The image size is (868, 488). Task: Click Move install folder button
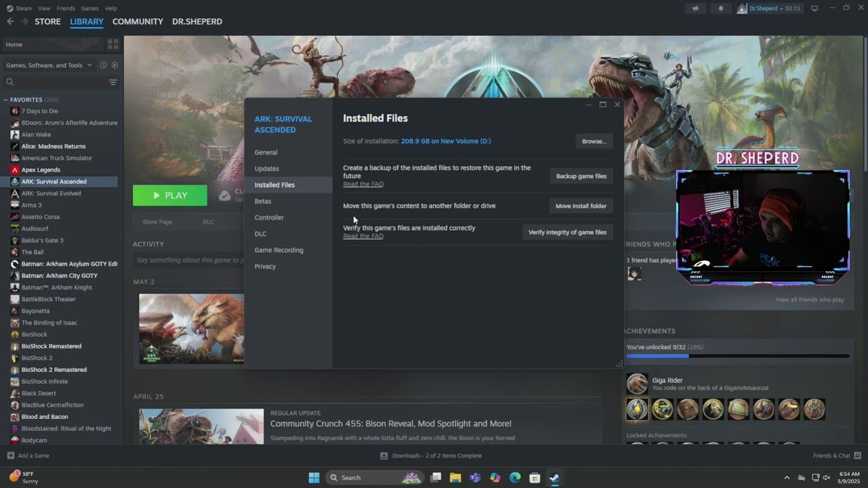click(x=581, y=206)
